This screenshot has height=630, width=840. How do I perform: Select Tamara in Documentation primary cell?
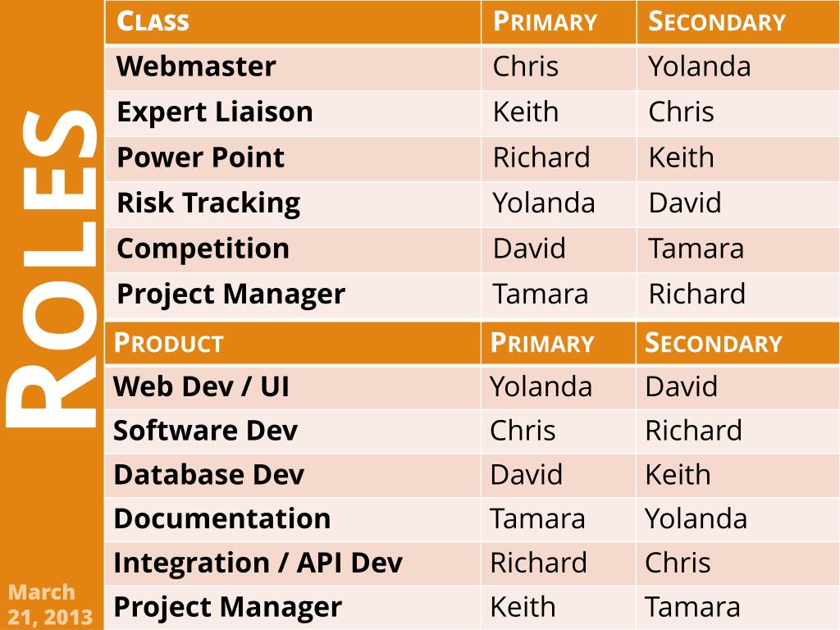(x=537, y=518)
